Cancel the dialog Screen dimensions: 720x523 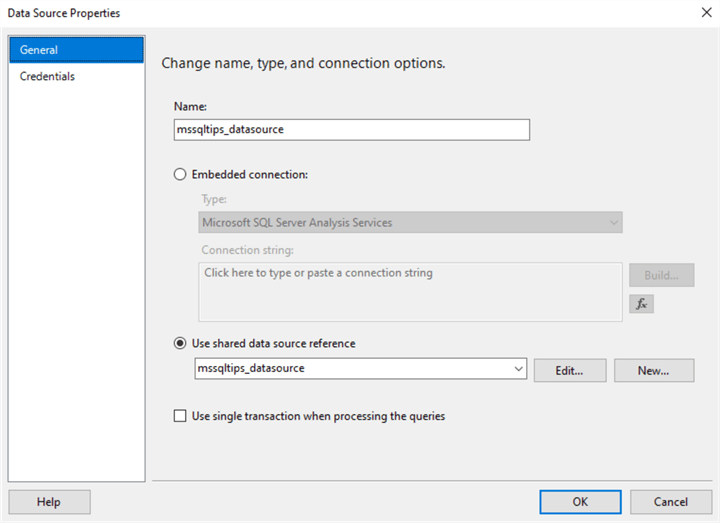pyautogui.click(x=671, y=502)
